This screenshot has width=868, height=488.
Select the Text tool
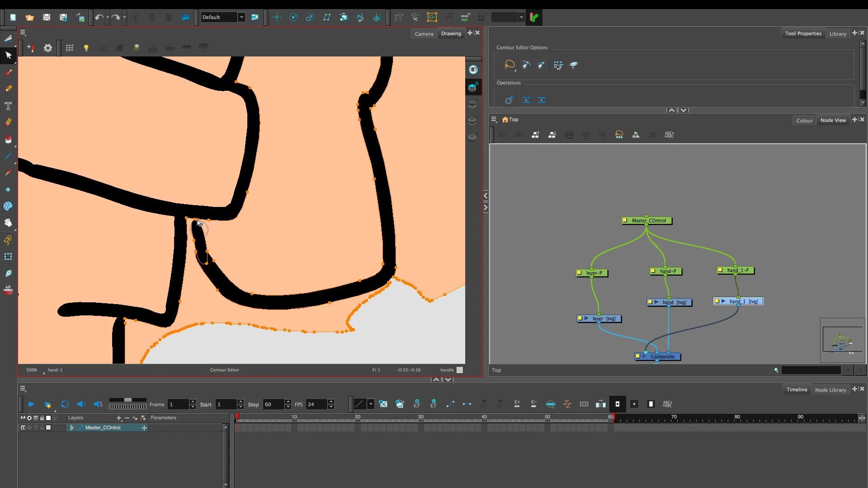click(8, 106)
